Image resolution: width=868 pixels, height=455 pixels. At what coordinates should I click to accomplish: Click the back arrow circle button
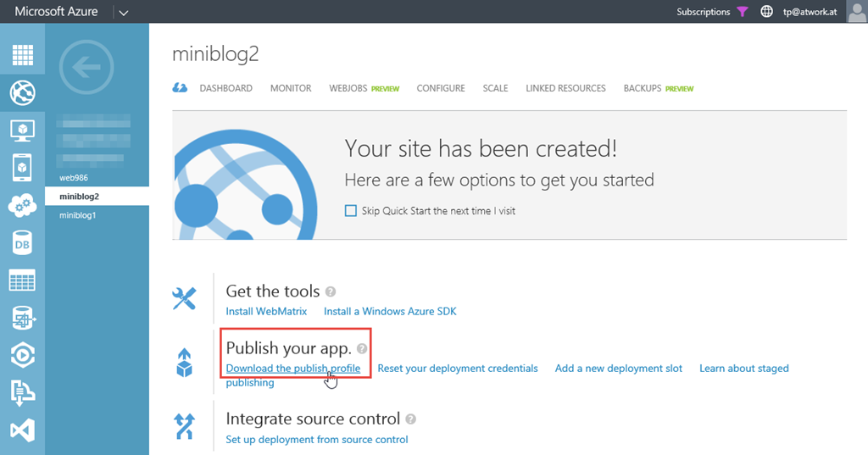pyautogui.click(x=86, y=68)
